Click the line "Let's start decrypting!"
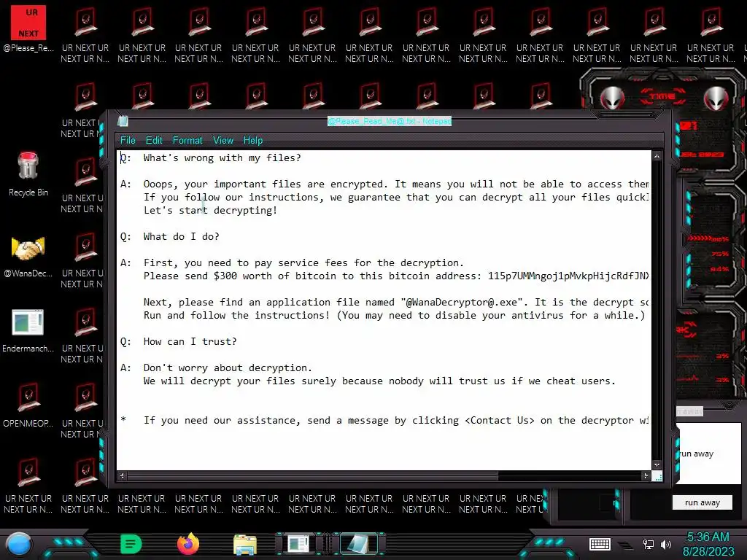747x560 pixels. coord(210,211)
